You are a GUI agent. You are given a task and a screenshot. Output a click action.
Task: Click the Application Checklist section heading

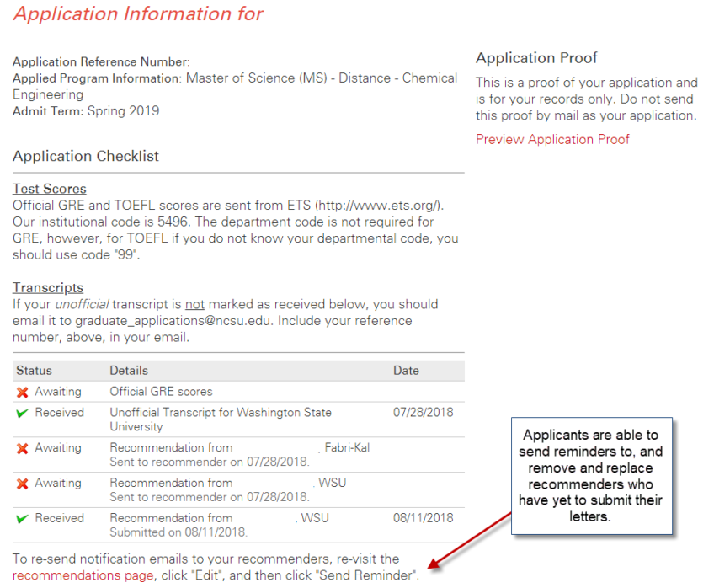tap(86, 157)
